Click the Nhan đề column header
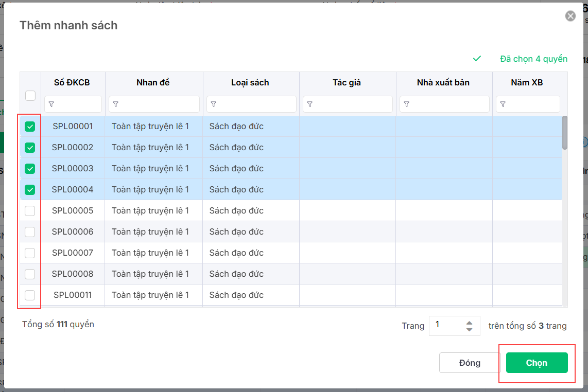The height and width of the screenshot is (392, 588). [x=153, y=82]
